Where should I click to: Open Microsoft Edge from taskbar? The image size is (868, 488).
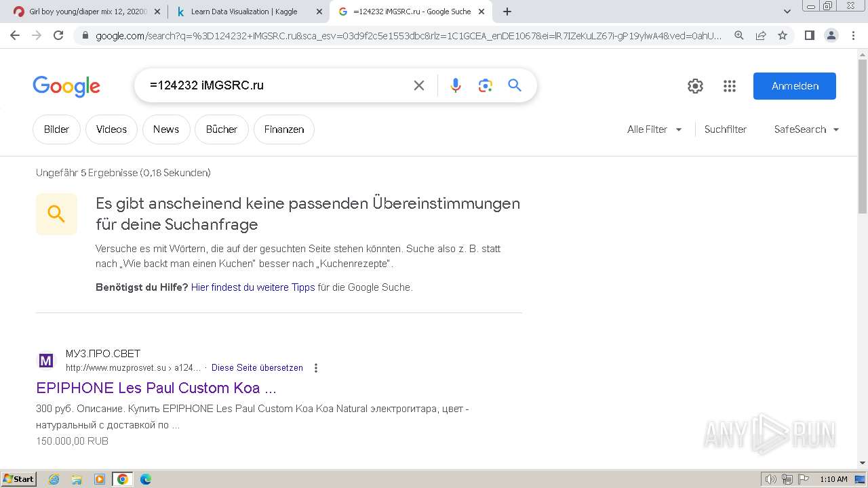146,479
